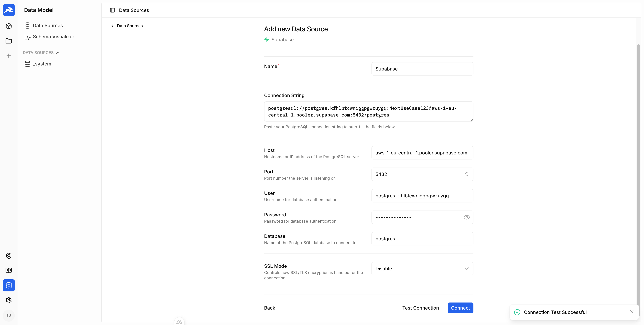Viewport: 644px width, 325px height.
Task: Click the connection string helper text
Action: click(329, 127)
